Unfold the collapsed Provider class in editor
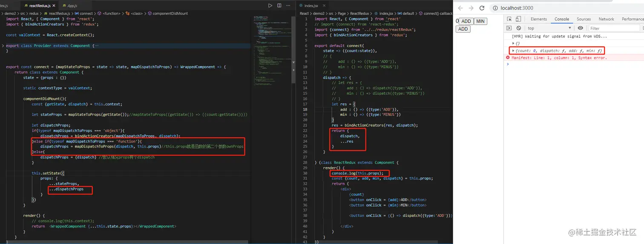The width and height of the screenshot is (644, 244). [x=3, y=45]
